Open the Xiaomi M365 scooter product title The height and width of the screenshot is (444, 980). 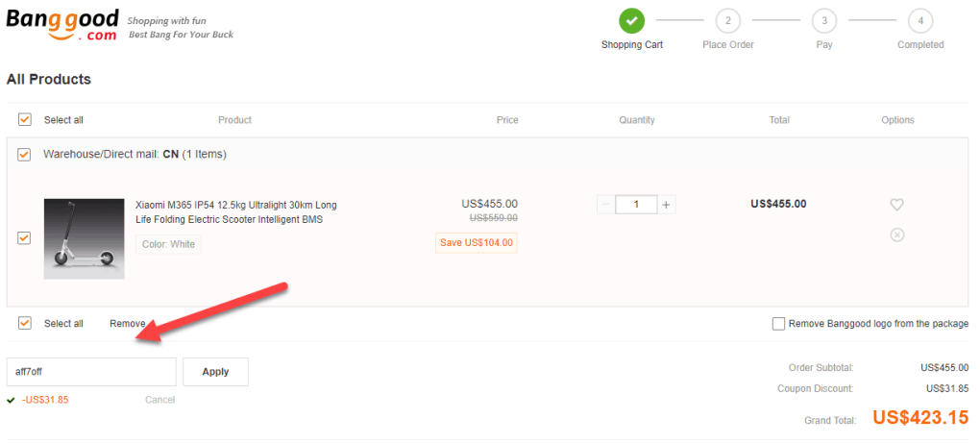coord(236,212)
